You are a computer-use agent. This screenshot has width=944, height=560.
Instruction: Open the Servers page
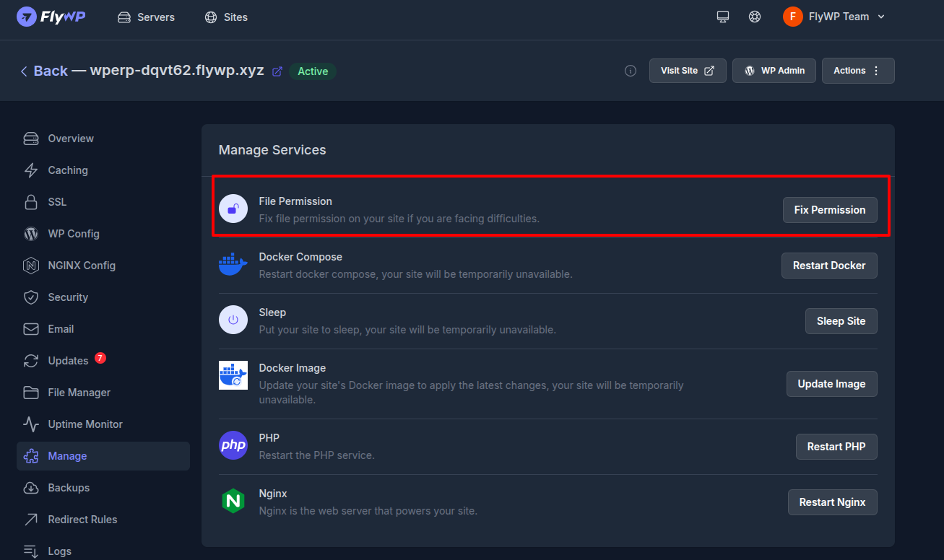146,17
